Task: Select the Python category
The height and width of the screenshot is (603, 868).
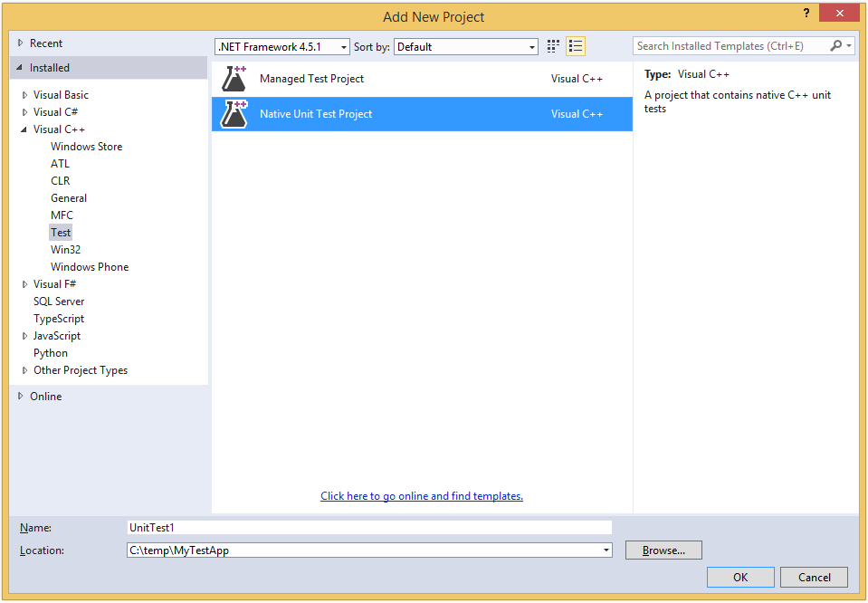Action: 51,353
